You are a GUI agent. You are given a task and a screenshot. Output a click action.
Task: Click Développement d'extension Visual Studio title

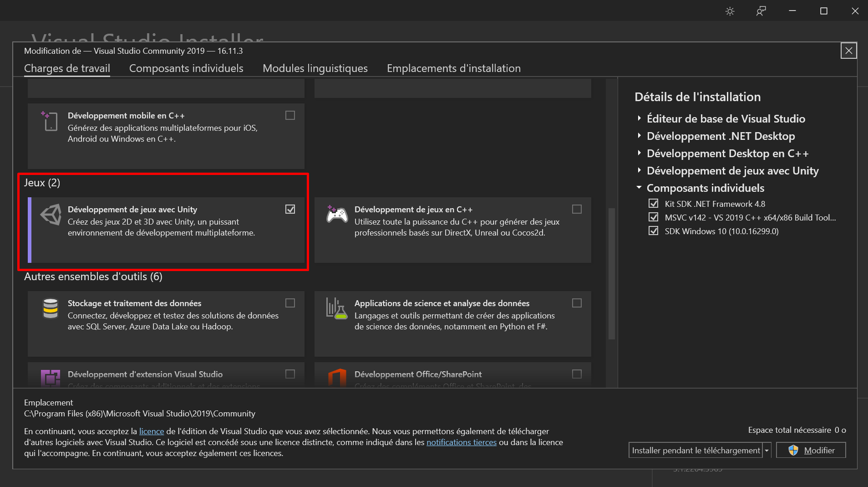coord(145,374)
